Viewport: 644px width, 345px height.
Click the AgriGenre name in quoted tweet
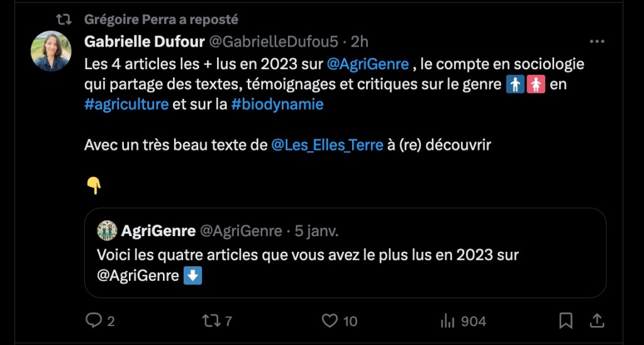pyautogui.click(x=158, y=231)
